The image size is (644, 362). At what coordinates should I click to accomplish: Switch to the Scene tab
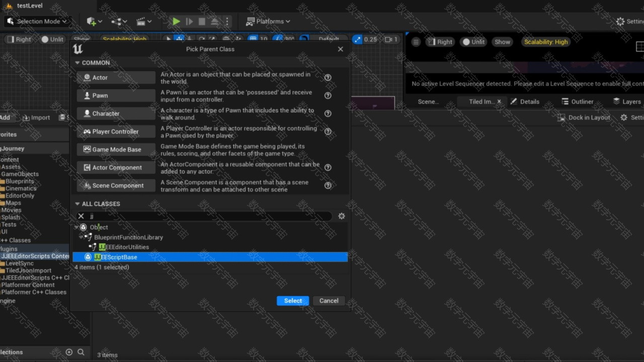click(x=428, y=102)
